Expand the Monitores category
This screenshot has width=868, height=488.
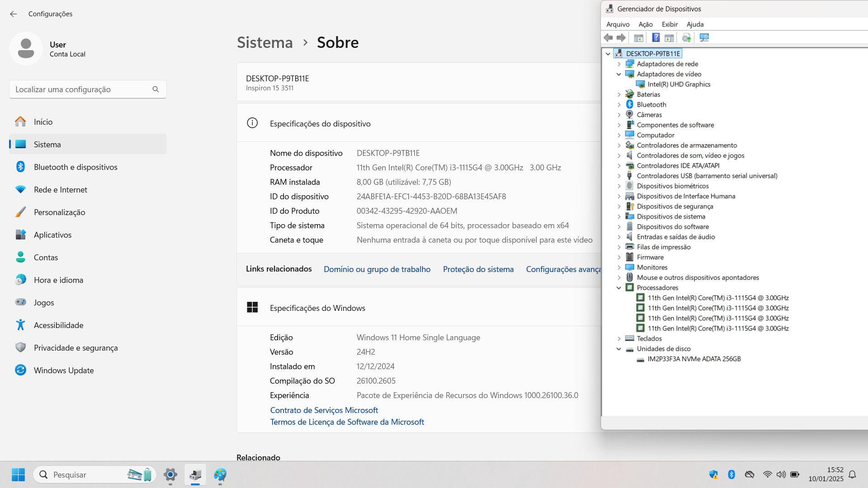pos(619,267)
